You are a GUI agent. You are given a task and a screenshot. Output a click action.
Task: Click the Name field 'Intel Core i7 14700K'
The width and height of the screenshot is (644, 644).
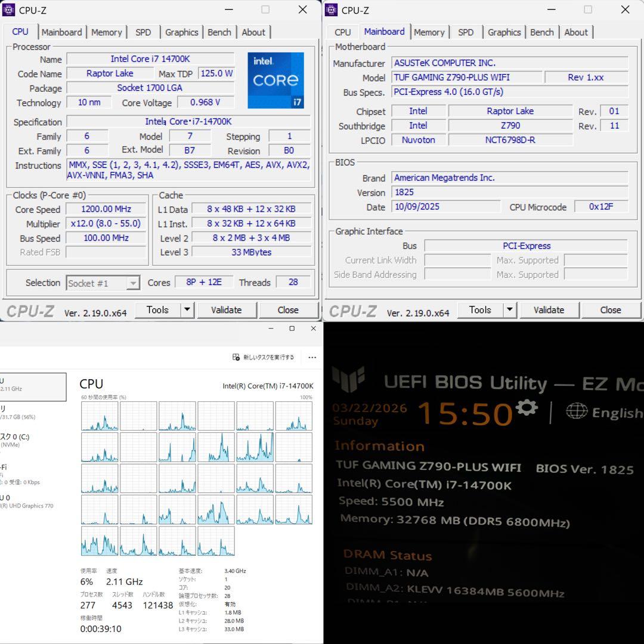150,58
